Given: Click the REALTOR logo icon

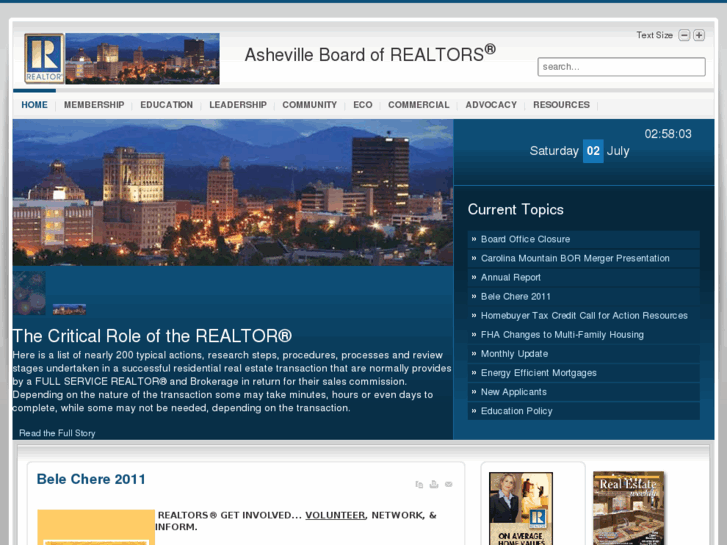Looking at the screenshot, I should pos(44,58).
